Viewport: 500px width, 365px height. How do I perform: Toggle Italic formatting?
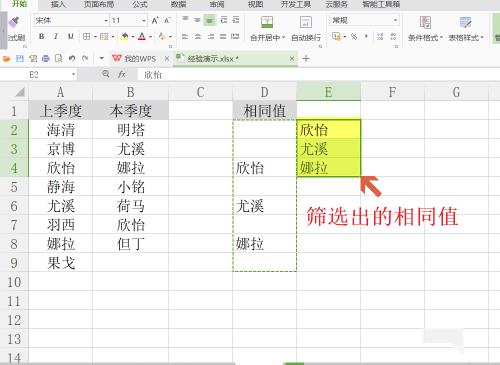point(56,36)
